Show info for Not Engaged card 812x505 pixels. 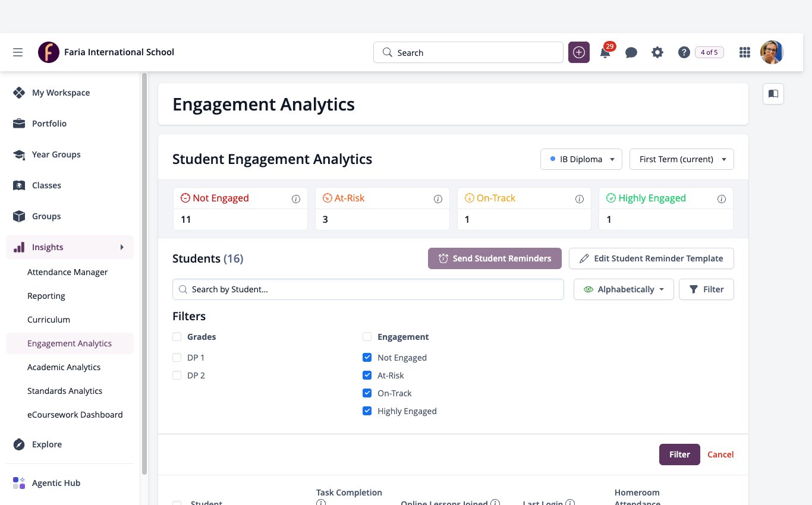[296, 199]
